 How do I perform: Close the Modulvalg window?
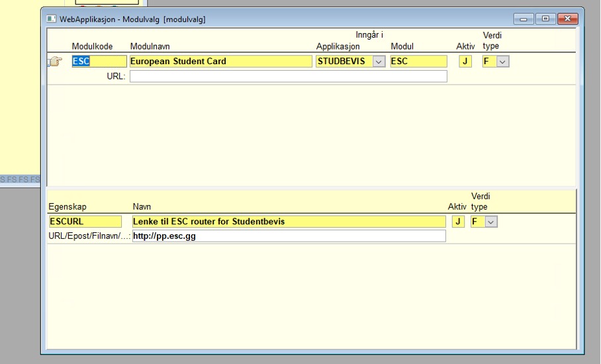[x=568, y=19]
